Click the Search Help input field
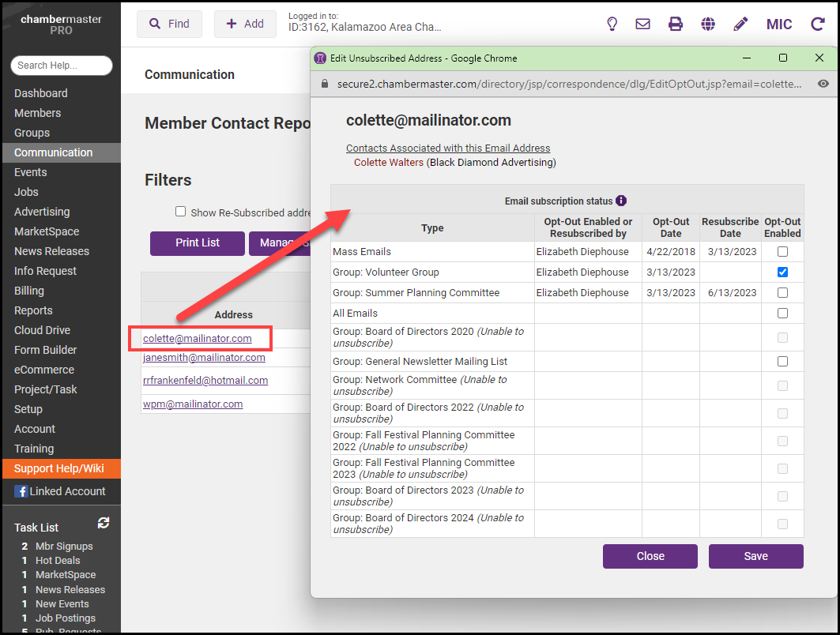This screenshot has width=840, height=635. coord(61,66)
